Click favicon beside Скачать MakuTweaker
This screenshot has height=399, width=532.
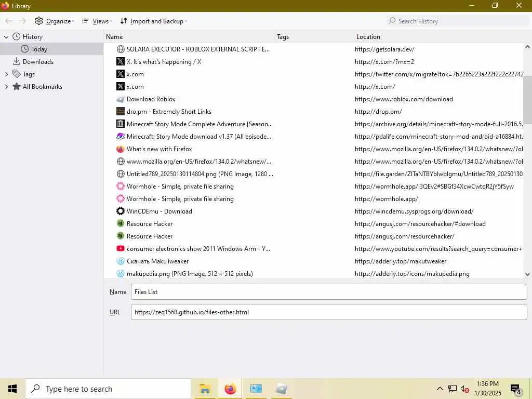click(x=121, y=261)
